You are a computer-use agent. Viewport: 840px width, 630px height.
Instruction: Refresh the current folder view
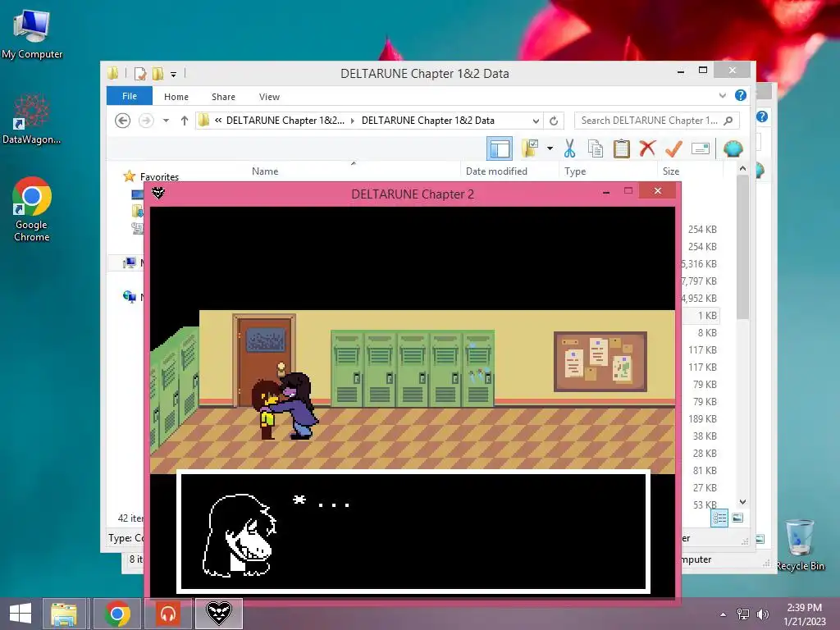point(554,121)
